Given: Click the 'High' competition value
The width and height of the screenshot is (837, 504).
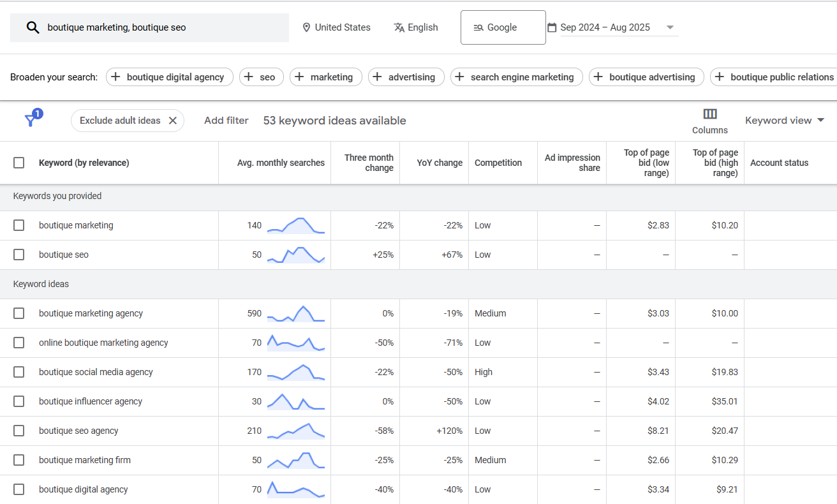Looking at the screenshot, I should pyautogui.click(x=484, y=372).
